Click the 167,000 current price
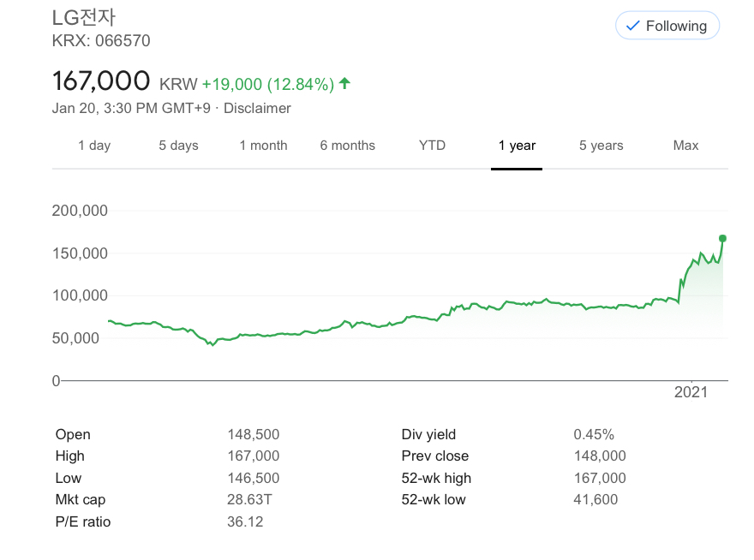 pos(102,81)
